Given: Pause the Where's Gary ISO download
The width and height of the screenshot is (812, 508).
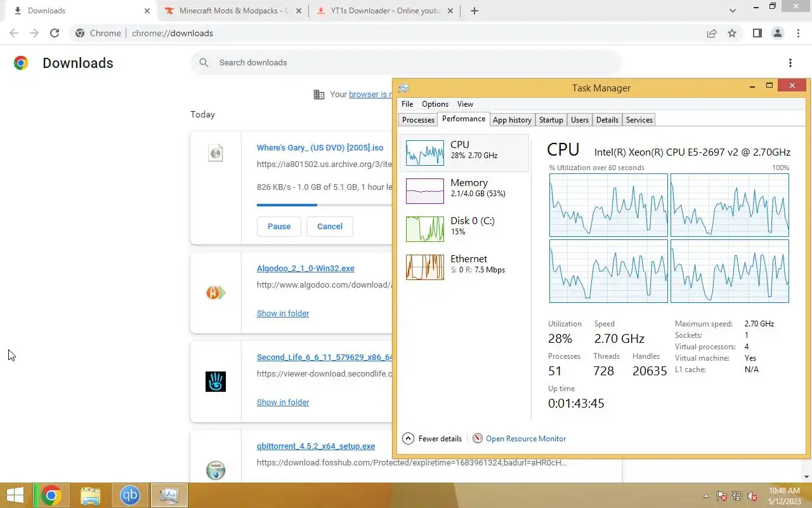Looking at the screenshot, I should point(279,226).
